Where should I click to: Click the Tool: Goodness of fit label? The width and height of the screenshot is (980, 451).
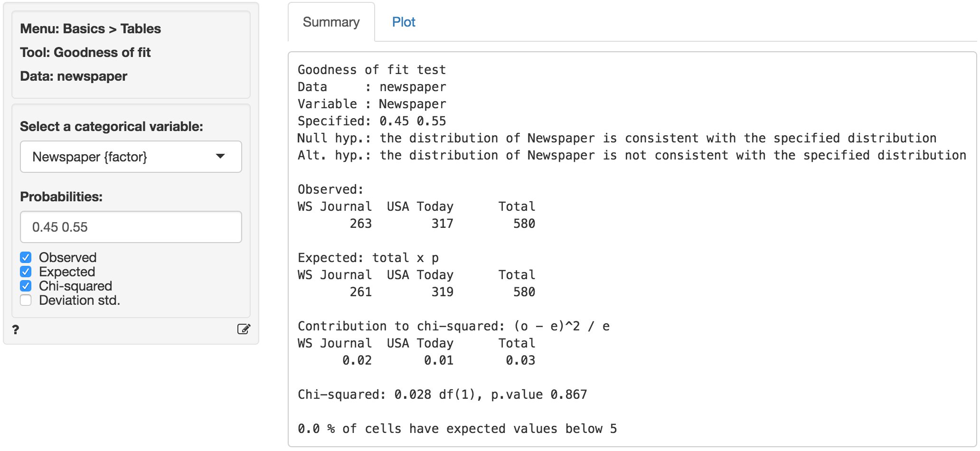[x=85, y=52]
